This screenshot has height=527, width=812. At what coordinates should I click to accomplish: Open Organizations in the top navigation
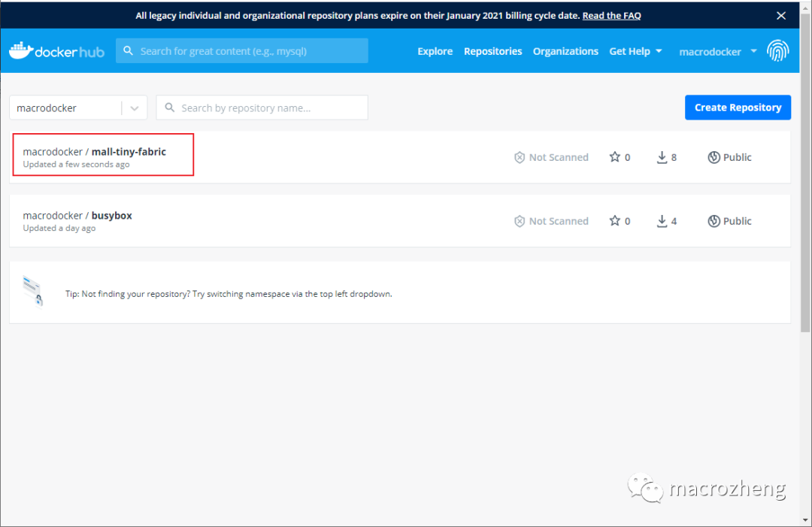pos(565,51)
